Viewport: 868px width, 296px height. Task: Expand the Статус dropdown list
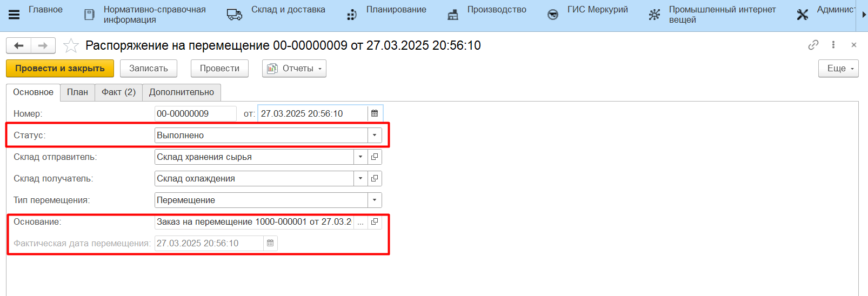click(x=375, y=135)
